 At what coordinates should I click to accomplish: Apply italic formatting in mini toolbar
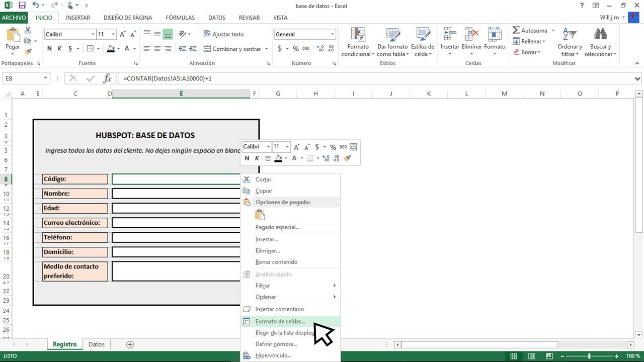[257, 158]
